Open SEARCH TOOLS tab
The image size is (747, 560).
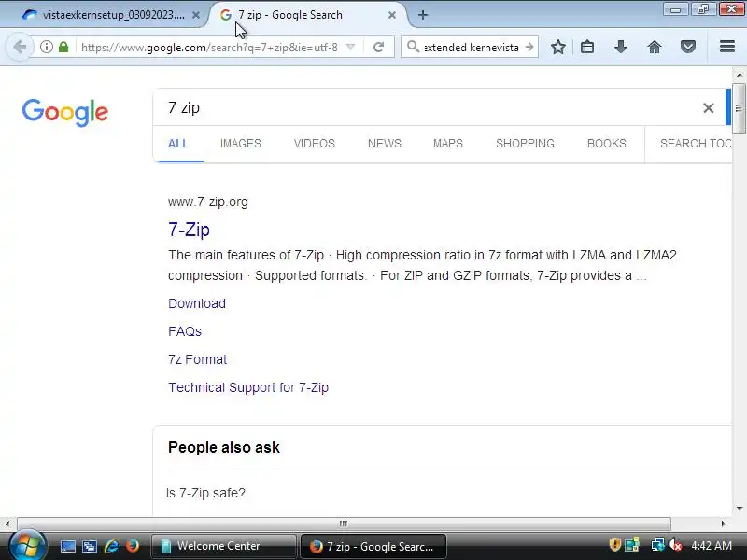695,144
